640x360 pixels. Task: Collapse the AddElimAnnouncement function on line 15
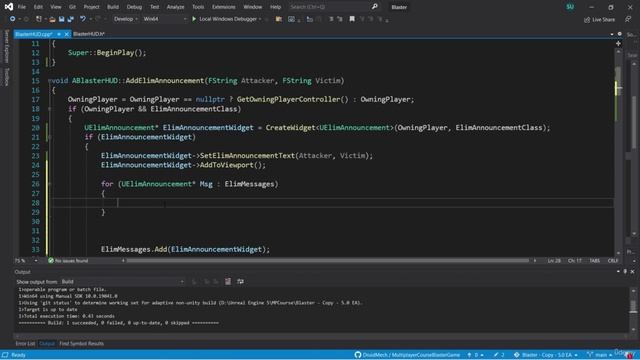tap(50, 81)
